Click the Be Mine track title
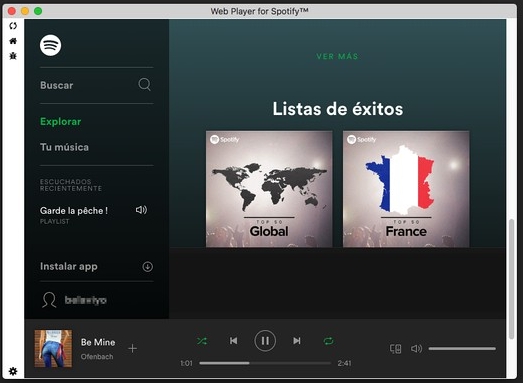The width and height of the screenshot is (523, 383). [x=98, y=342]
